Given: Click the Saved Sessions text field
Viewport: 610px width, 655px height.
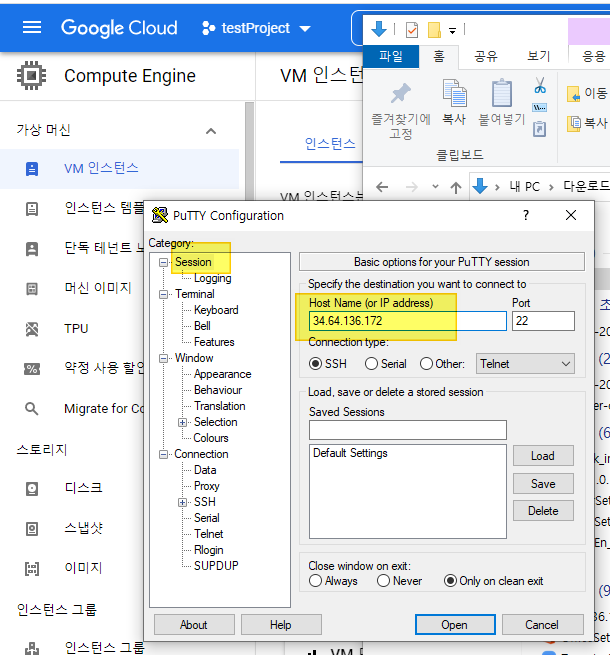Looking at the screenshot, I should pos(408,430).
